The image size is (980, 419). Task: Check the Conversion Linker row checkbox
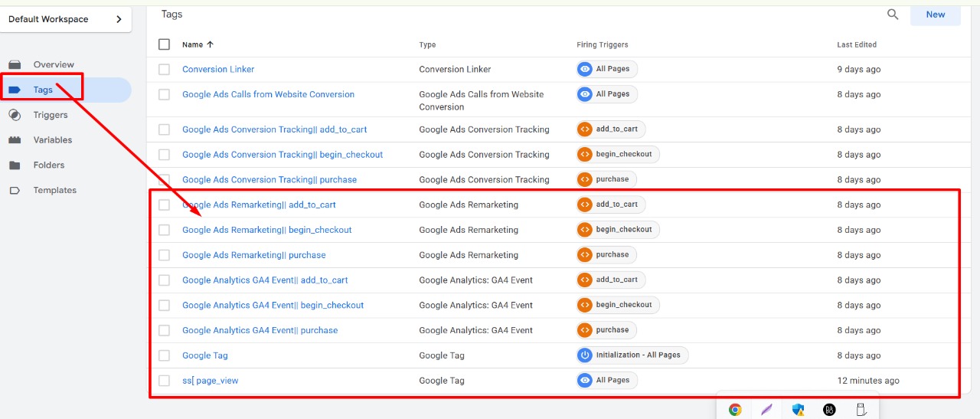(164, 70)
